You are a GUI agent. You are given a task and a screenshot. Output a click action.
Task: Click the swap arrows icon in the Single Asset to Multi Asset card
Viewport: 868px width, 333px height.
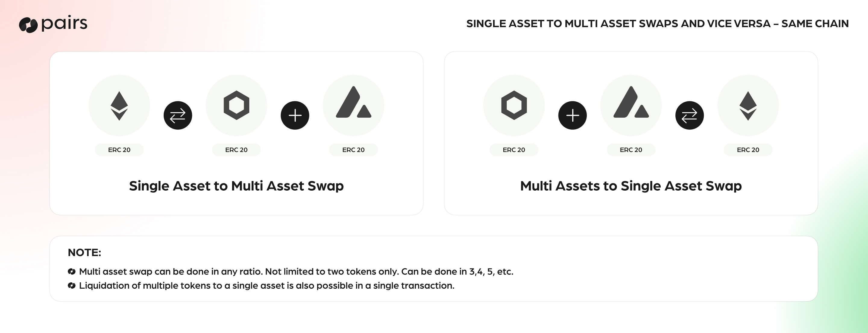click(178, 116)
